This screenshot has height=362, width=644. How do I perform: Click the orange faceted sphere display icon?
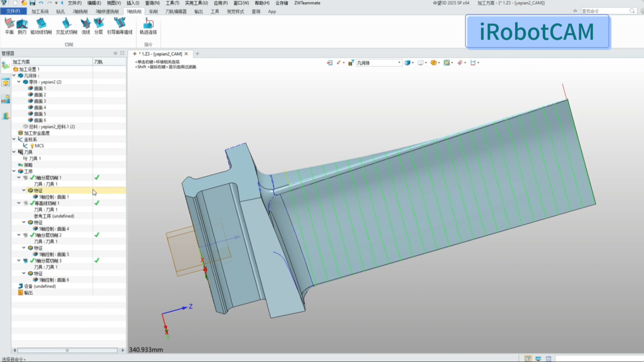click(x=434, y=63)
